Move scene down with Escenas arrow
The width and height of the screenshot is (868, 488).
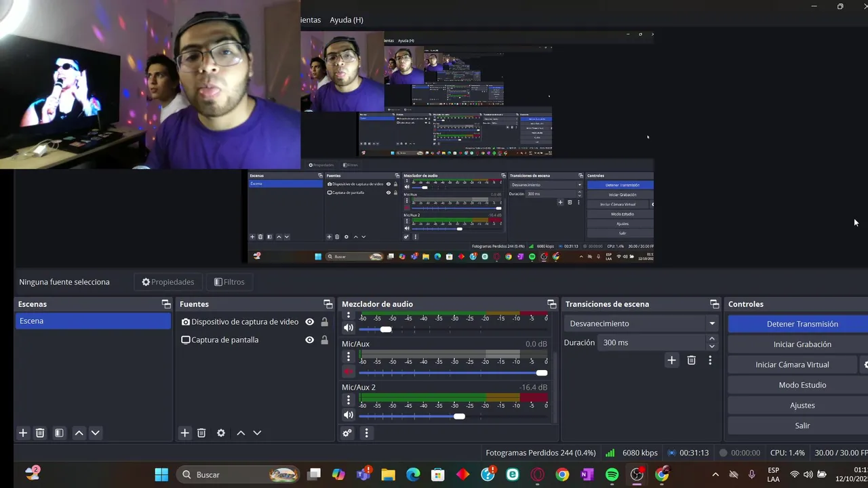click(x=96, y=432)
